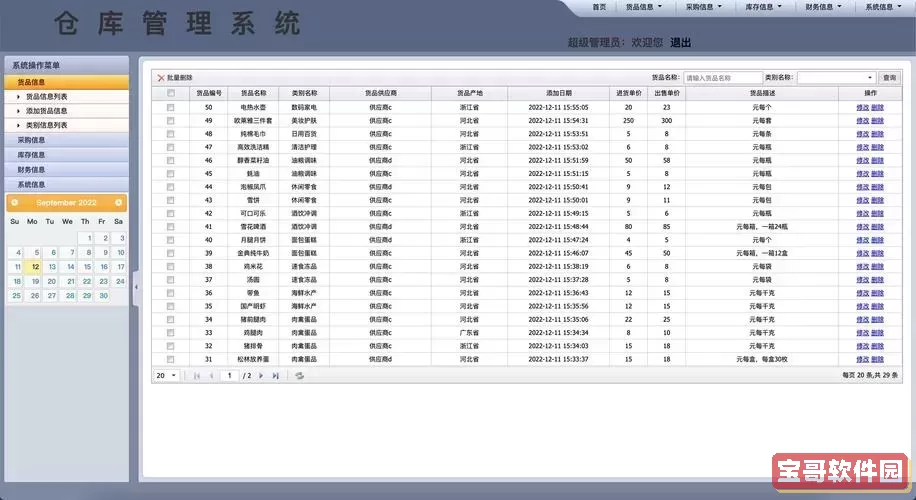Viewport: 916px width, 500px height.
Task: Click the 货品名称 search input field
Action: pos(723,78)
